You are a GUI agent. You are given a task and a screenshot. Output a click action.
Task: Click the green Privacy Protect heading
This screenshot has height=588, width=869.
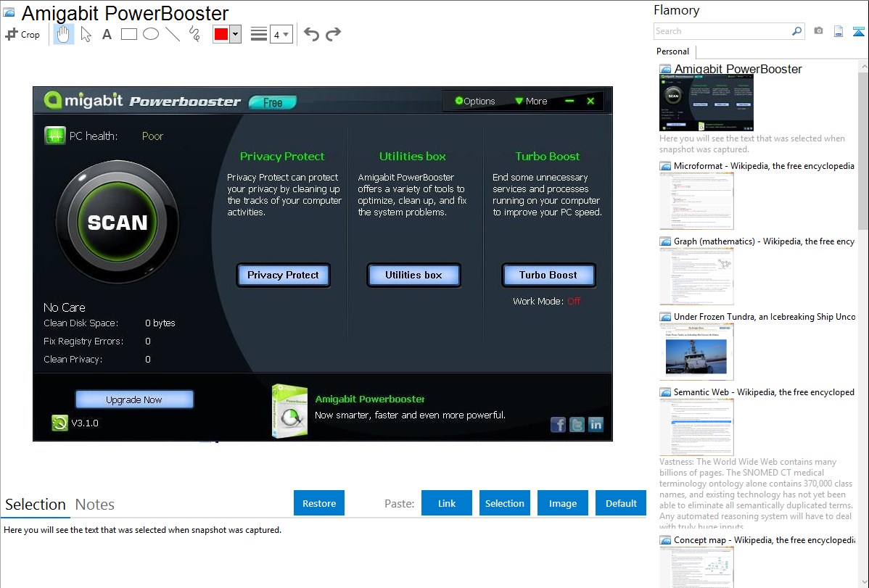click(282, 157)
